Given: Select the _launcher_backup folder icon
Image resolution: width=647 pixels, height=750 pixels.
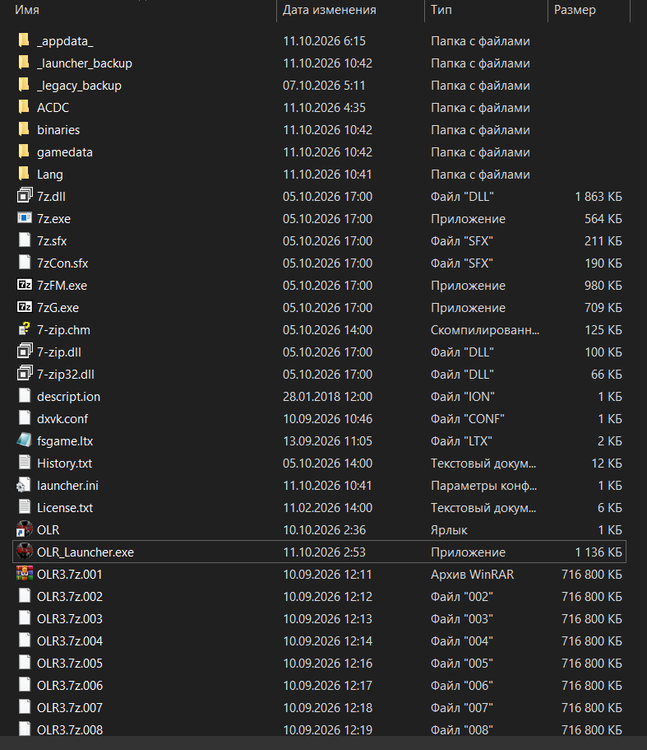Looking at the screenshot, I should [x=24, y=63].
